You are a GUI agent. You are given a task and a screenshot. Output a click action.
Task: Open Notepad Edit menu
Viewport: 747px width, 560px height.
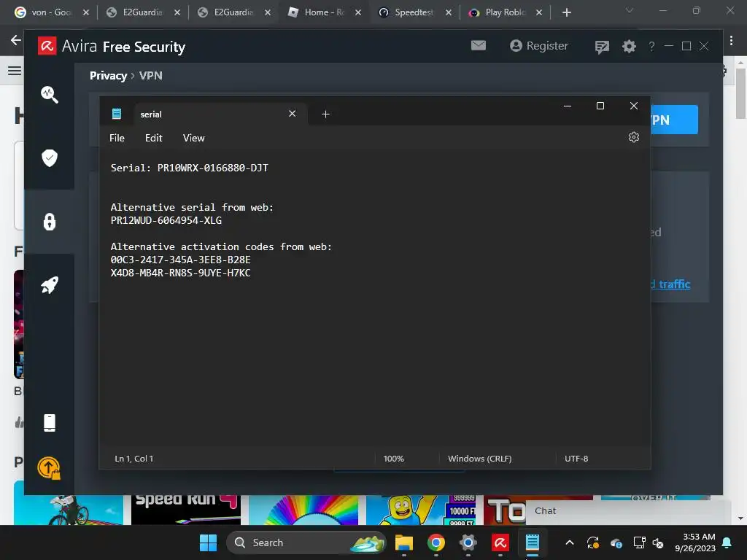(x=153, y=138)
